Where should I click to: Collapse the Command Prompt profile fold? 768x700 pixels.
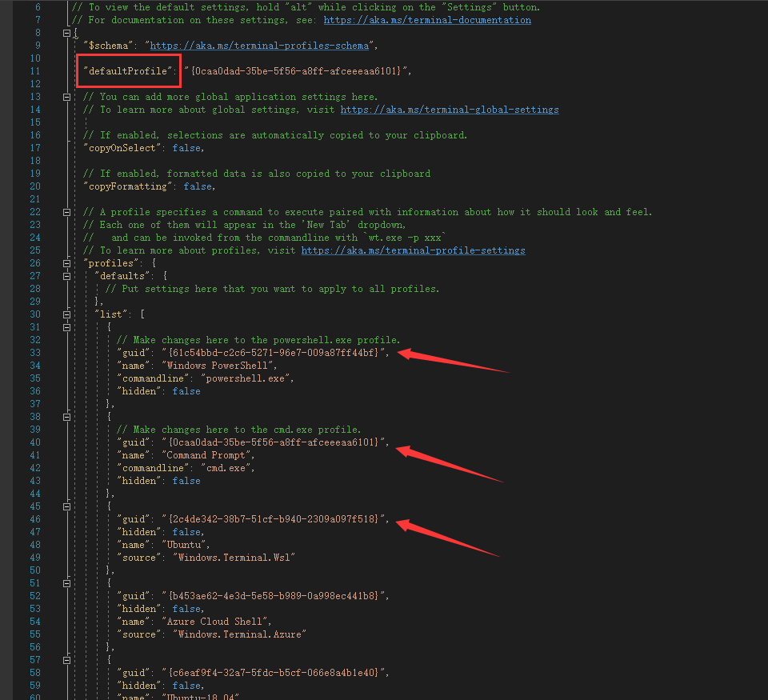67,416
